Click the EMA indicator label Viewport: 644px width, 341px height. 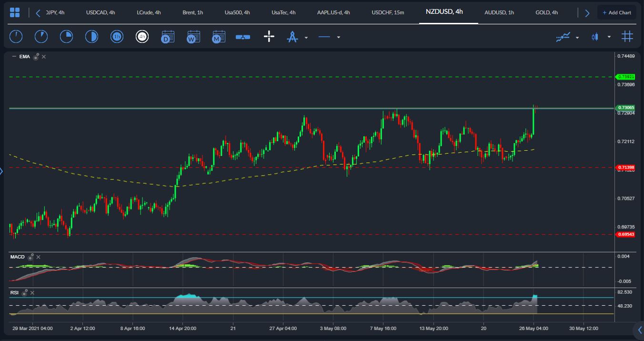pyautogui.click(x=25, y=57)
